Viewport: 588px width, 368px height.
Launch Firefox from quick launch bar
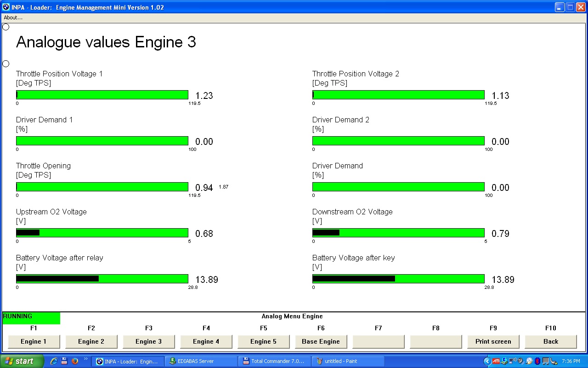click(74, 361)
